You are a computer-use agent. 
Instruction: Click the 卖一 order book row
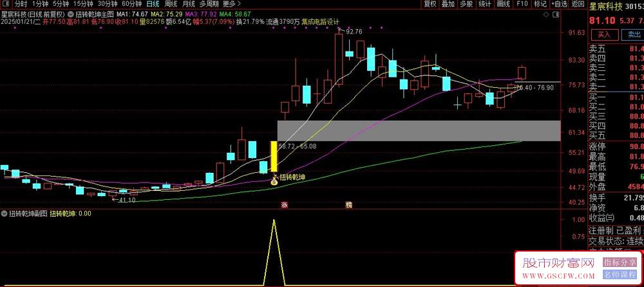tap(616, 86)
